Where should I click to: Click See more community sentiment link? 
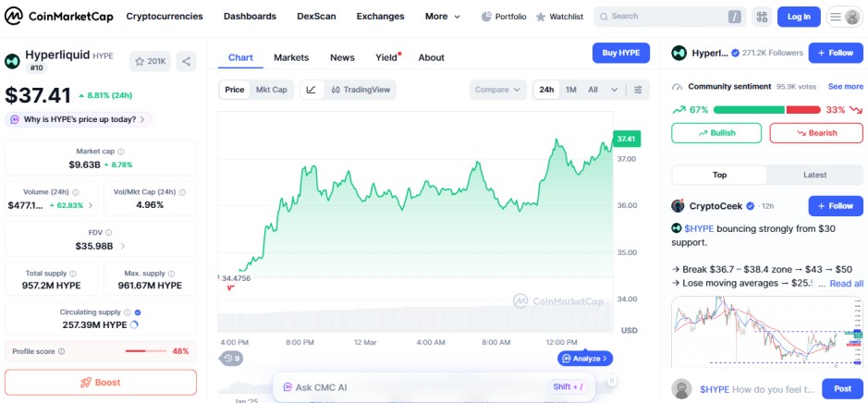click(845, 86)
